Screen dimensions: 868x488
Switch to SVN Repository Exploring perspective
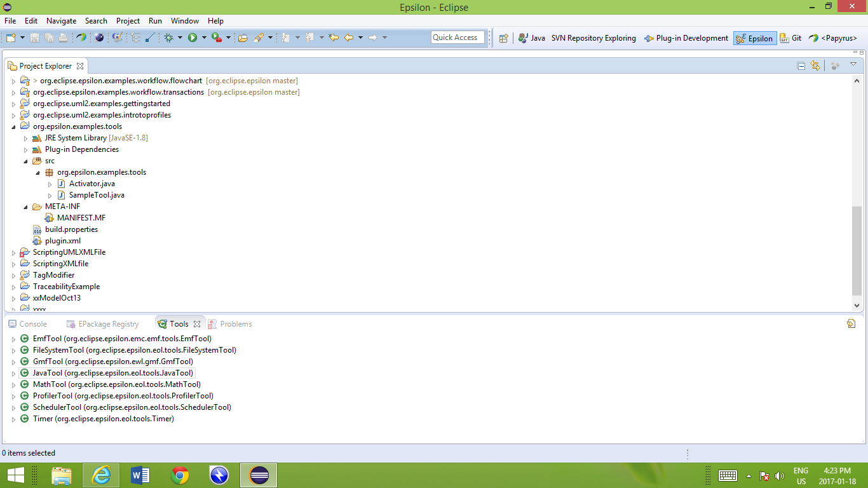[593, 38]
